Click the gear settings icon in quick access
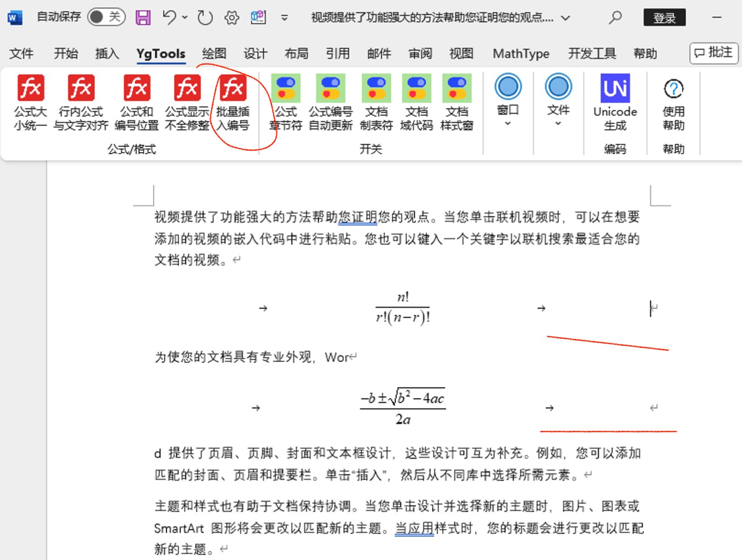Viewport: 742px width, 560px height. click(232, 18)
